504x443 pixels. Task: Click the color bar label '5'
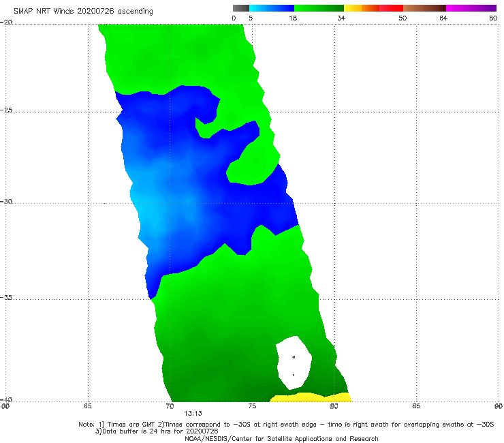[251, 18]
